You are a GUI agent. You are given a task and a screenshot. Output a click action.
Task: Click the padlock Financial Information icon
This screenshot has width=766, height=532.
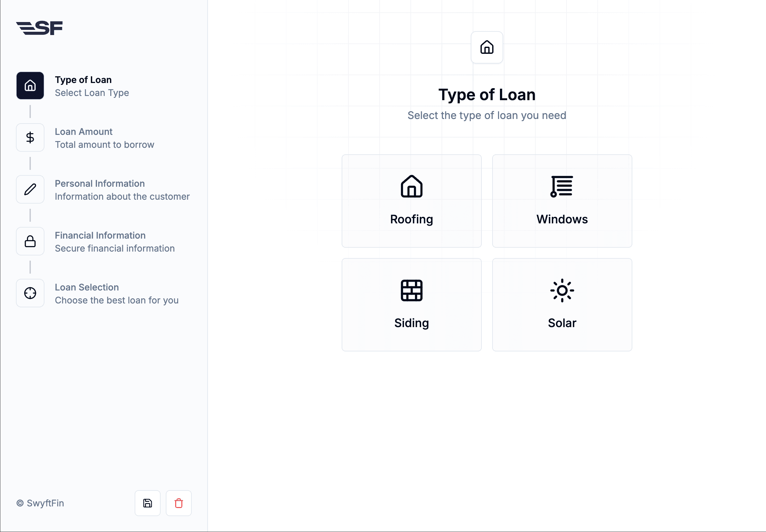[x=30, y=241]
